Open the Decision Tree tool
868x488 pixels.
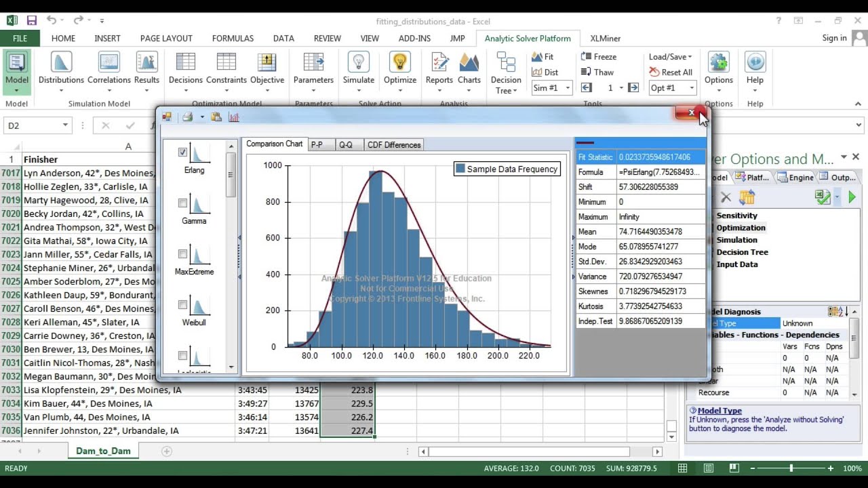pos(506,73)
